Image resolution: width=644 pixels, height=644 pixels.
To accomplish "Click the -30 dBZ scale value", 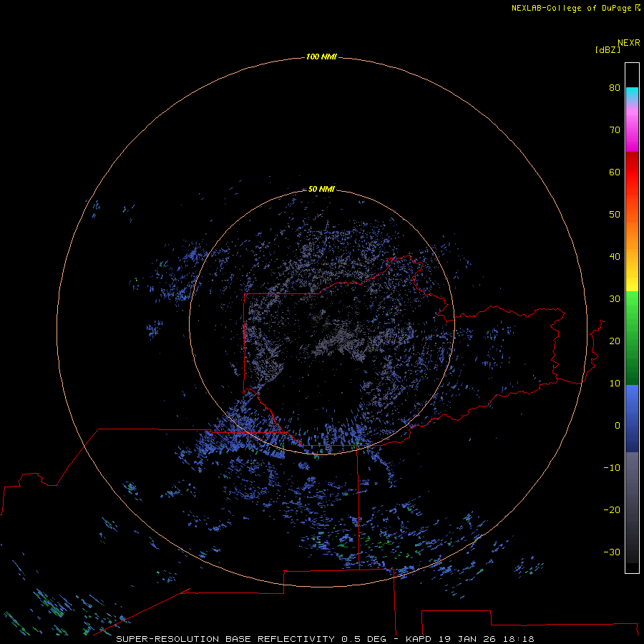I will pos(612,552).
